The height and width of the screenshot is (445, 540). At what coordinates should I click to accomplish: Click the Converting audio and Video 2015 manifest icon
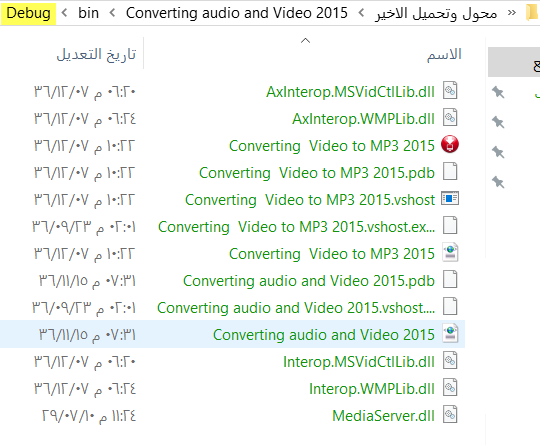[450, 333]
